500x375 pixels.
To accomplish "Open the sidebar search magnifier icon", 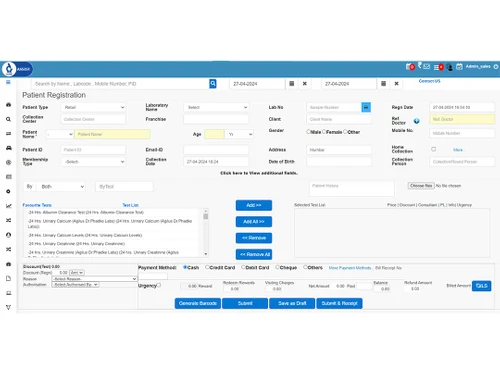I will coord(8,119).
